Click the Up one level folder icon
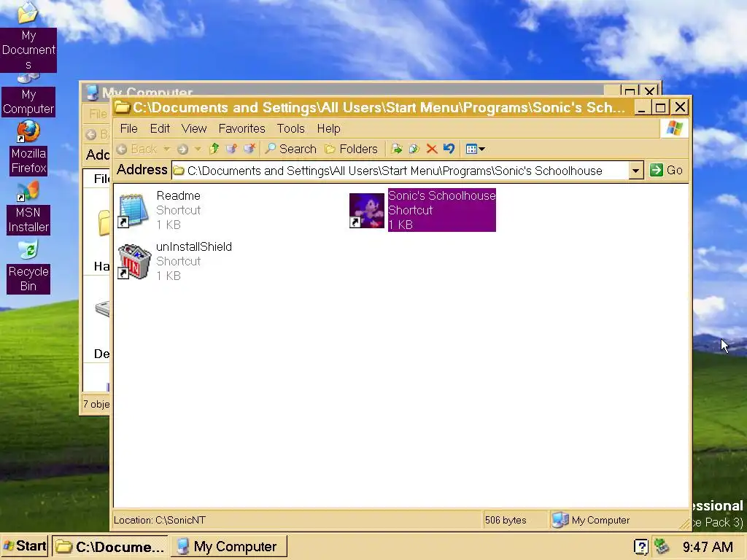Image resolution: width=747 pixels, height=560 pixels. point(214,149)
